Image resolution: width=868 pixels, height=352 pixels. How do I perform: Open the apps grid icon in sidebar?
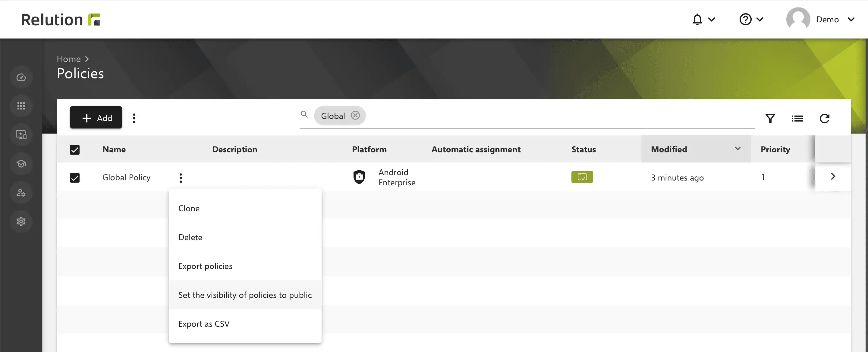[x=21, y=106]
